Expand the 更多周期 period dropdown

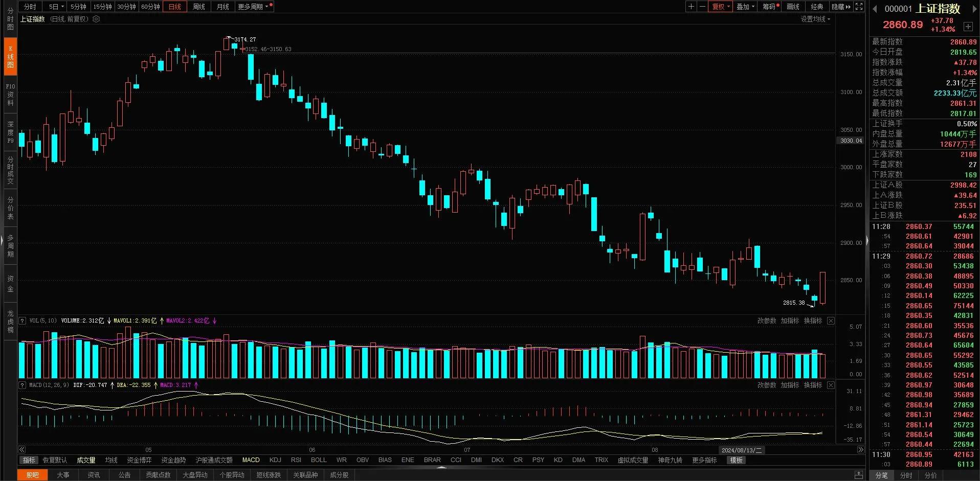click(253, 7)
